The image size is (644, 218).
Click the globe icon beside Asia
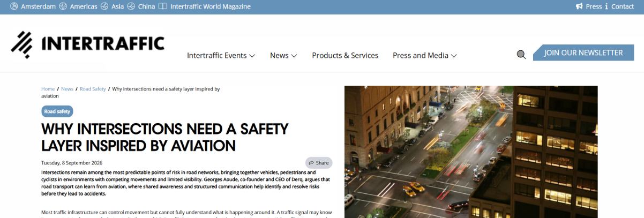106,6
